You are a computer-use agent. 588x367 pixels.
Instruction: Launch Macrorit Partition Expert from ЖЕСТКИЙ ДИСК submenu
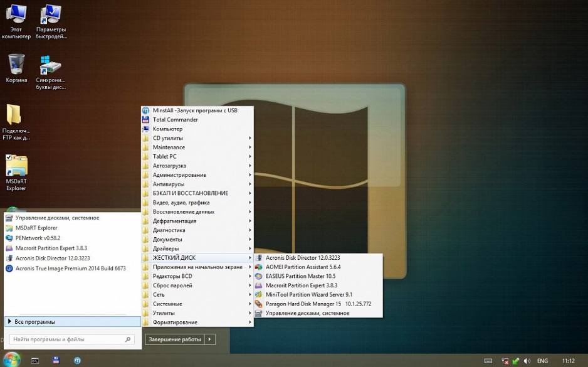tap(318, 285)
